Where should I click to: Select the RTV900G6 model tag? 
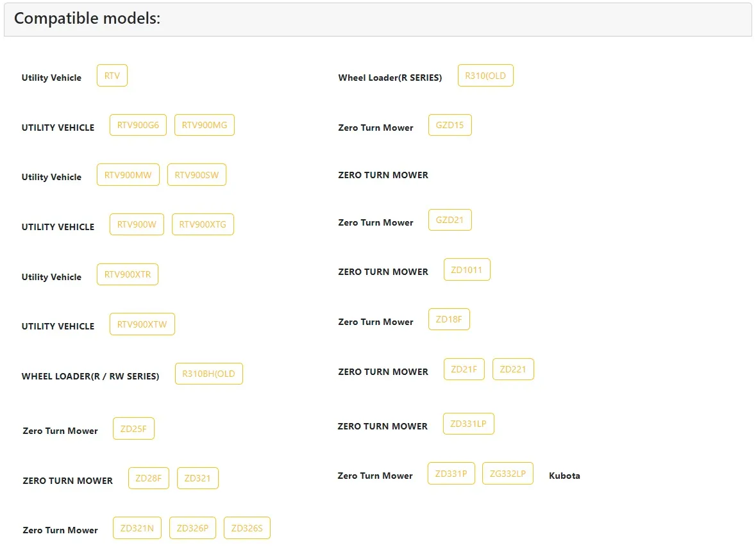coord(139,125)
